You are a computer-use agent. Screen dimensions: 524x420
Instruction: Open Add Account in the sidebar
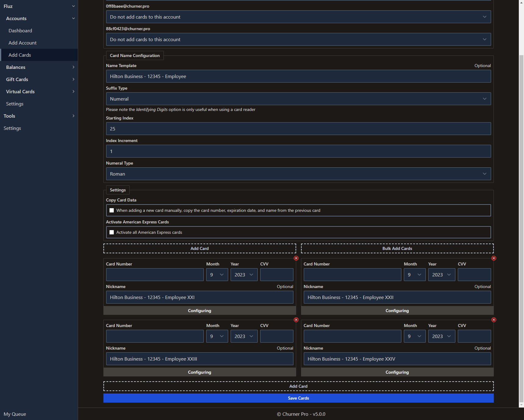pyautogui.click(x=23, y=43)
